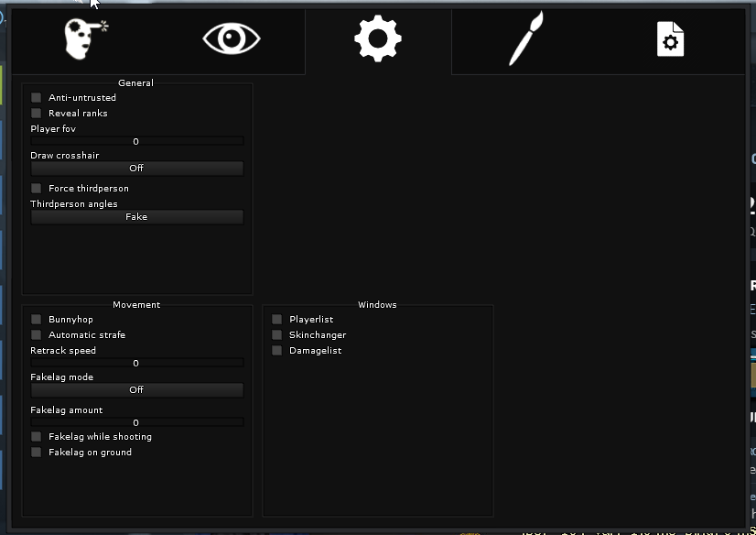This screenshot has width=756, height=535.
Task: Check the Damagelist window option
Action: (x=276, y=351)
